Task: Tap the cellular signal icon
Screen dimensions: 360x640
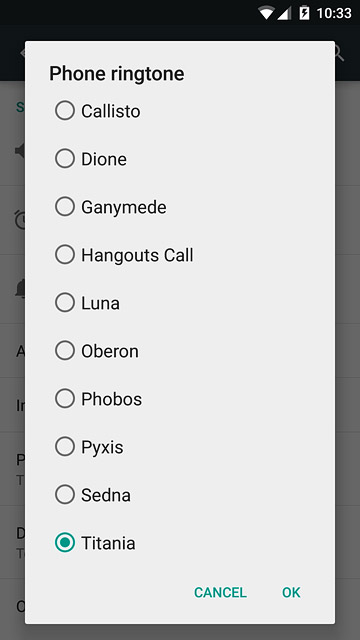Action: pyautogui.click(x=284, y=13)
